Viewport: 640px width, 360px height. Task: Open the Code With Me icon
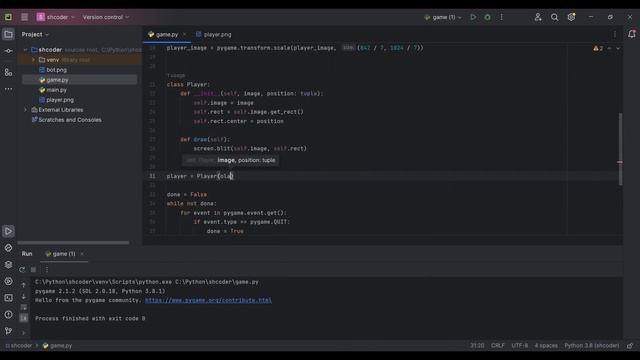[x=538, y=17]
